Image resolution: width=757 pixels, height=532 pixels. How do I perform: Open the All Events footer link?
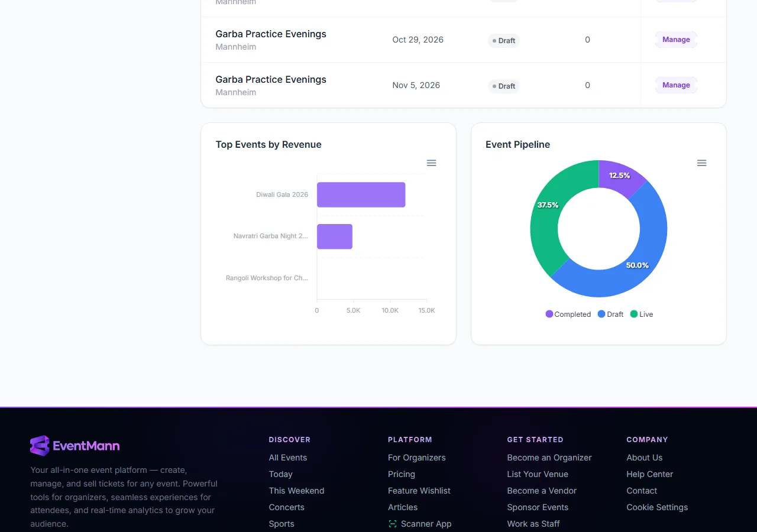click(x=288, y=458)
